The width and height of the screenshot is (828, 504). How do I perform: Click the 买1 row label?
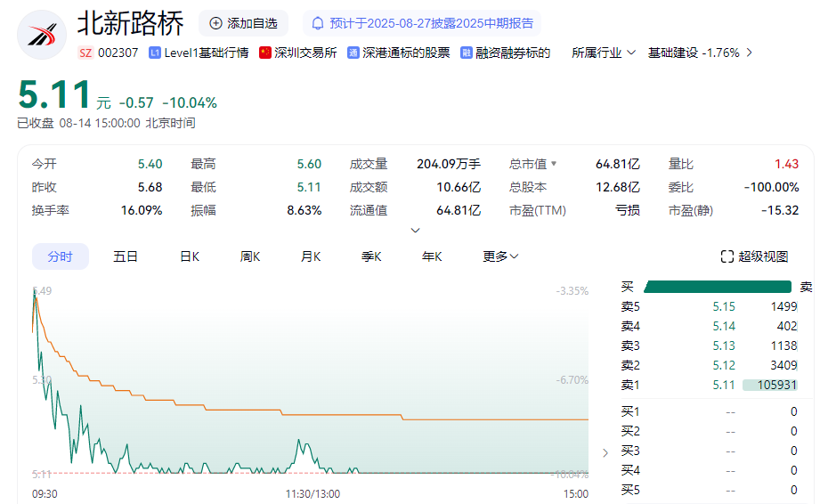click(x=630, y=411)
